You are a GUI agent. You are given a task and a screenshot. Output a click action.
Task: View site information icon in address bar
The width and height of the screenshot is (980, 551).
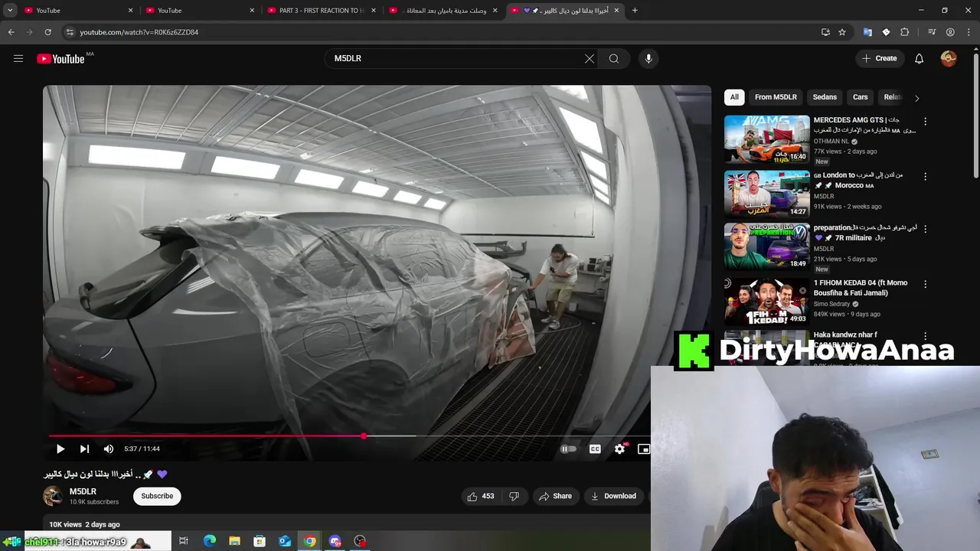click(70, 32)
